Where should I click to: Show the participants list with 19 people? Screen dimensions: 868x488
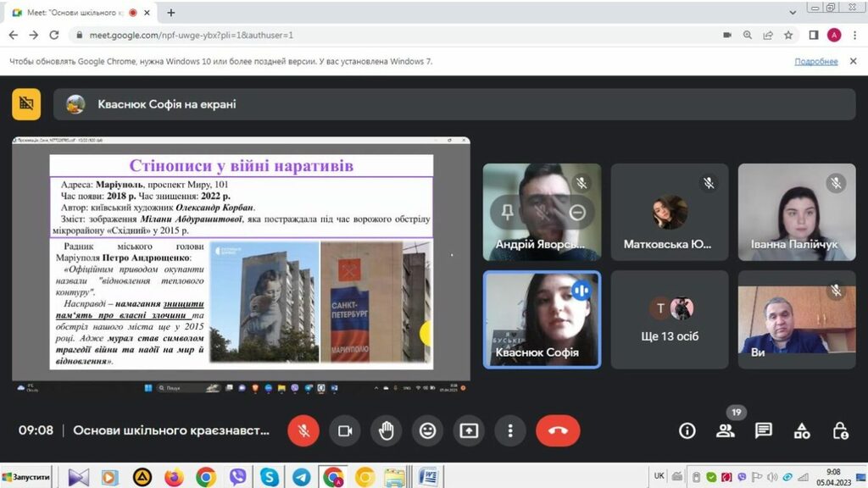pyautogui.click(x=726, y=430)
